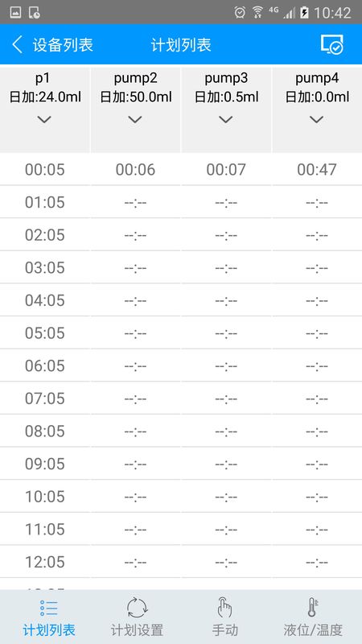The image size is (362, 644).
Task: Tap empty pump3 slot in 10:05 row
Action: coord(226,497)
